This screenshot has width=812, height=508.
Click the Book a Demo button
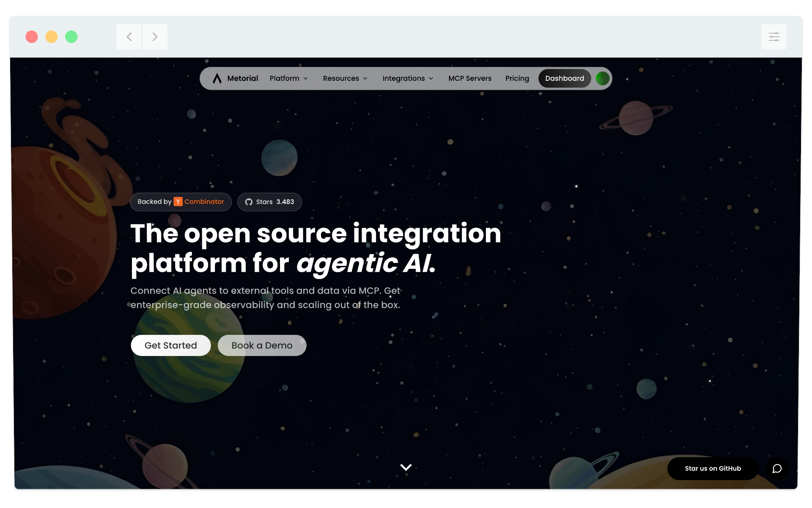coord(262,345)
